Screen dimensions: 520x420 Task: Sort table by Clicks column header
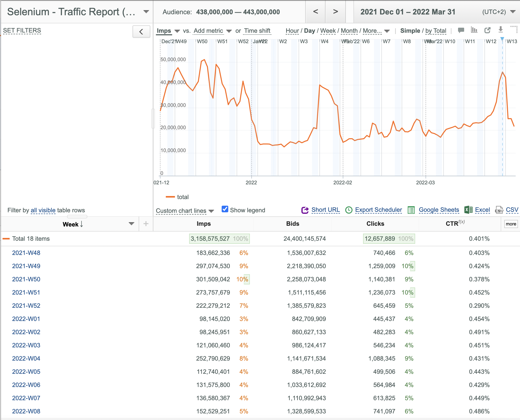tap(375, 224)
